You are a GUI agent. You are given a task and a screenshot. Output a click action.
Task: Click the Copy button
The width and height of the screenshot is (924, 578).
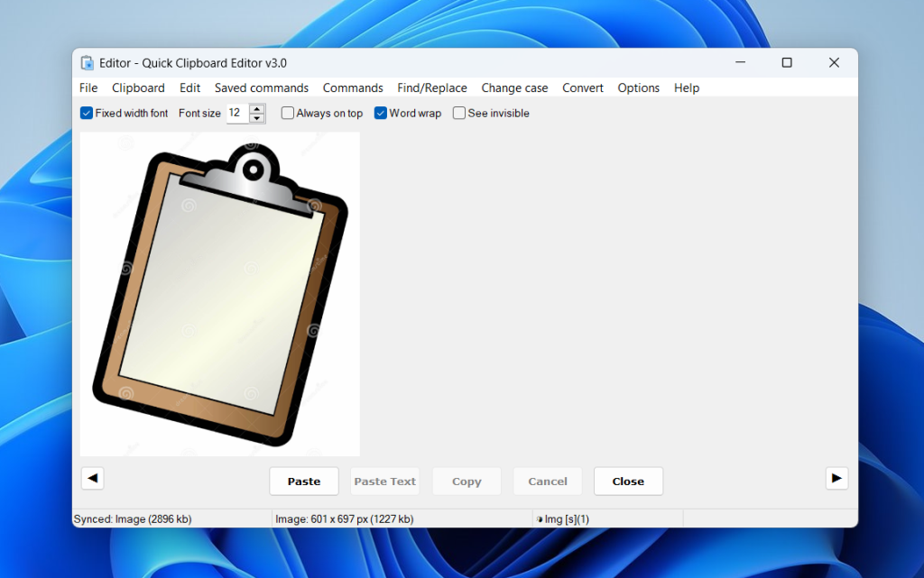[467, 481]
